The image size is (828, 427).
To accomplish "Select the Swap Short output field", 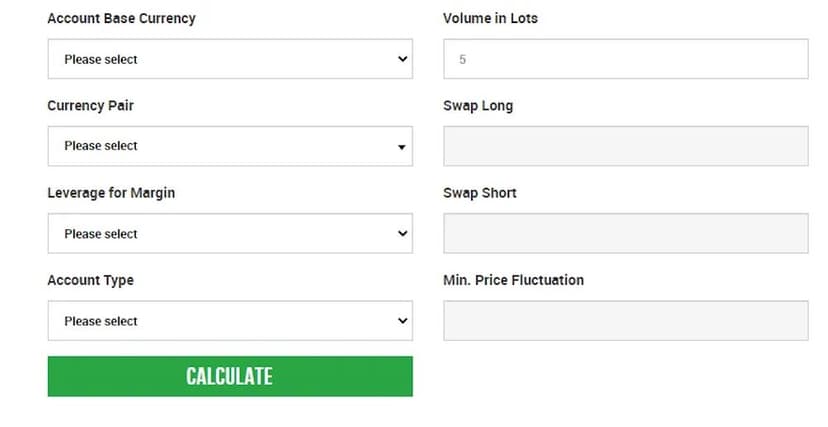I will tap(625, 233).
